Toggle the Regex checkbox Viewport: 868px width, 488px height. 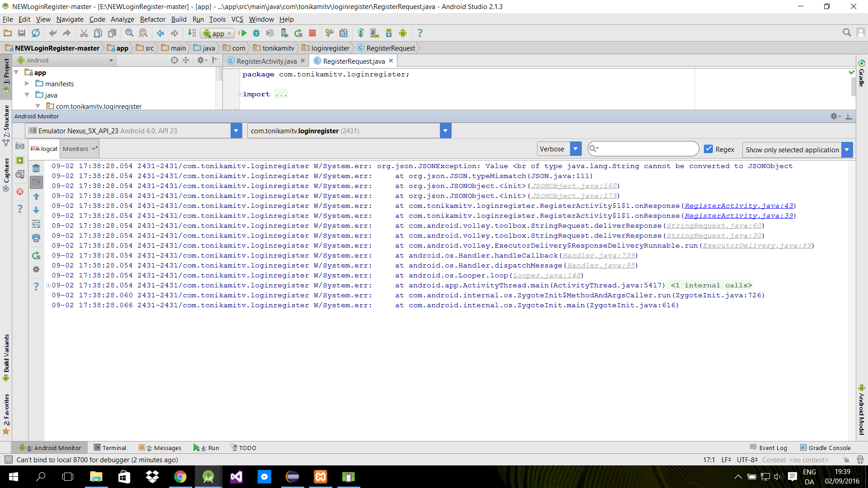708,149
